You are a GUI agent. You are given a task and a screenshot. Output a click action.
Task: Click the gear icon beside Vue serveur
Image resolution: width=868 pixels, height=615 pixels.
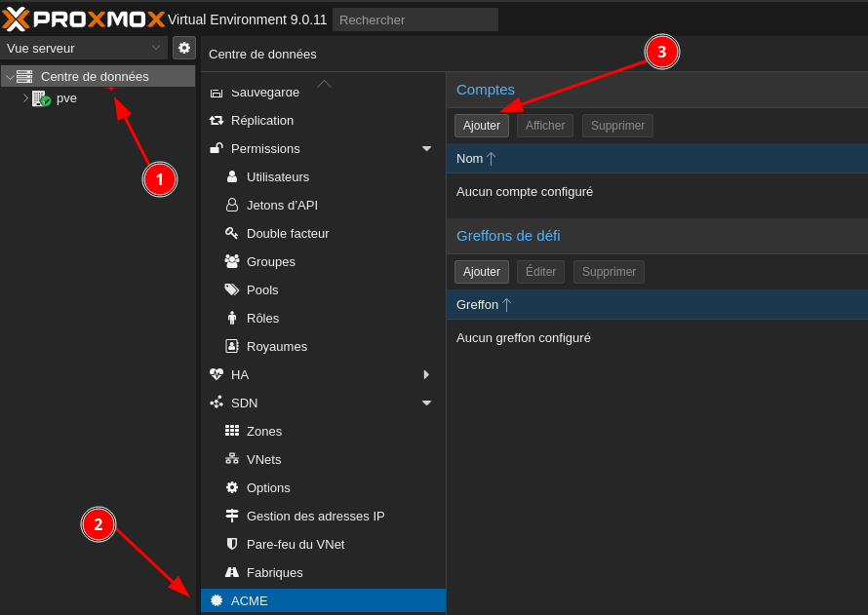tap(184, 48)
